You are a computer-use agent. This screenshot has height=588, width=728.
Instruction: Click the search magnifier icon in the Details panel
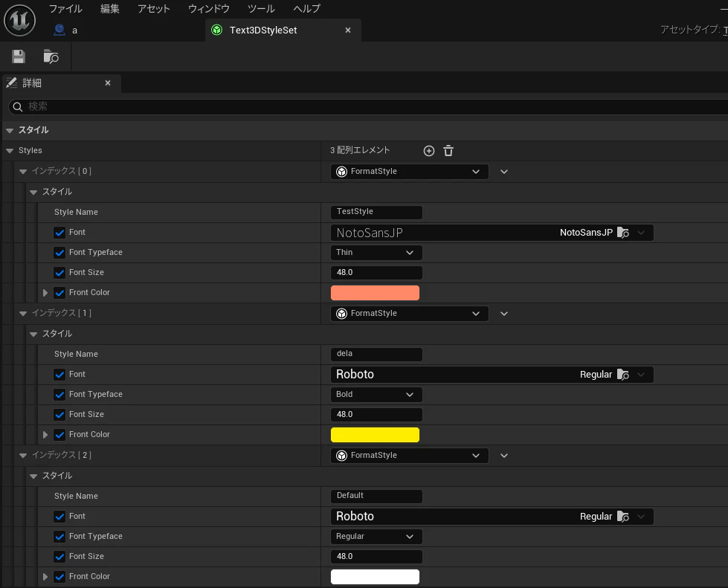[18, 107]
